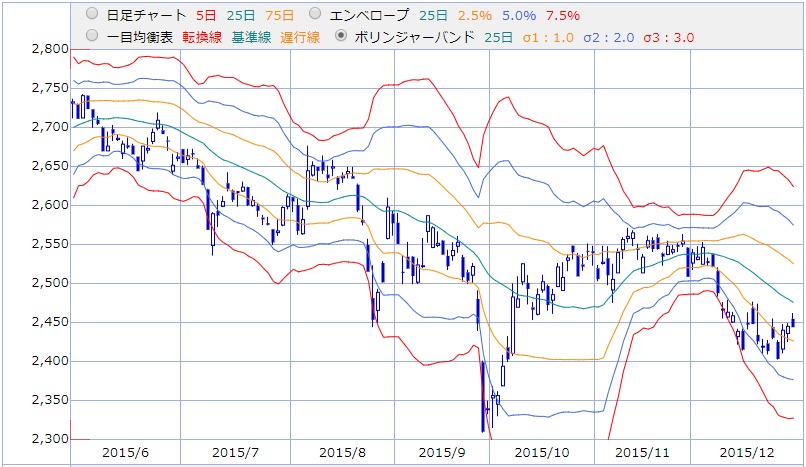Screen dimensions: 806x467
Task: Click the エンベロープ label
Action: pyautogui.click(x=369, y=15)
